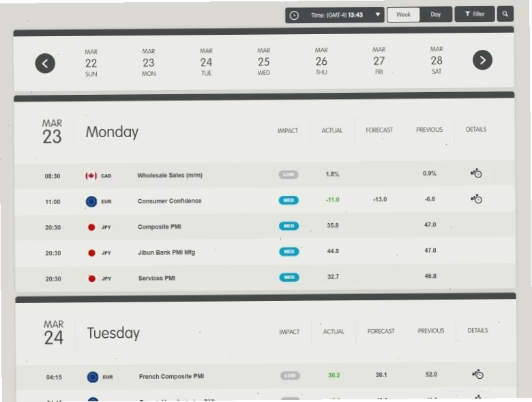
Task: Click Monday DETAILS column header
Action: (x=476, y=130)
